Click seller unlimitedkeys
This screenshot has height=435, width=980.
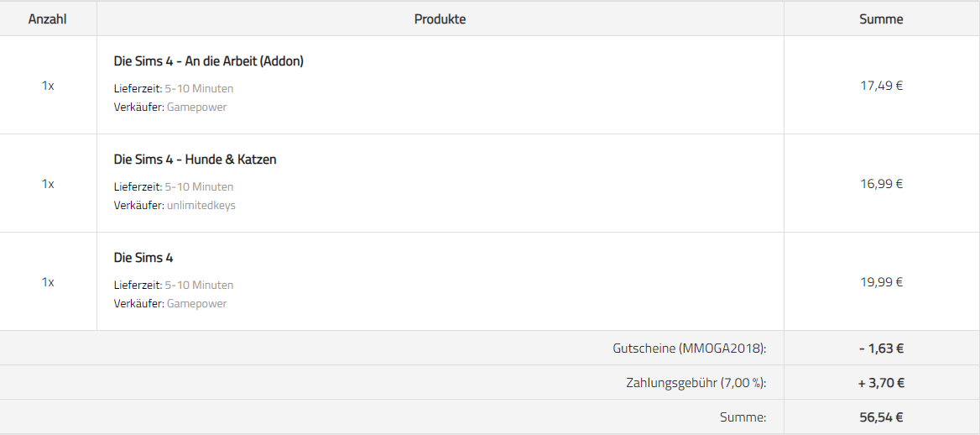pyautogui.click(x=201, y=205)
